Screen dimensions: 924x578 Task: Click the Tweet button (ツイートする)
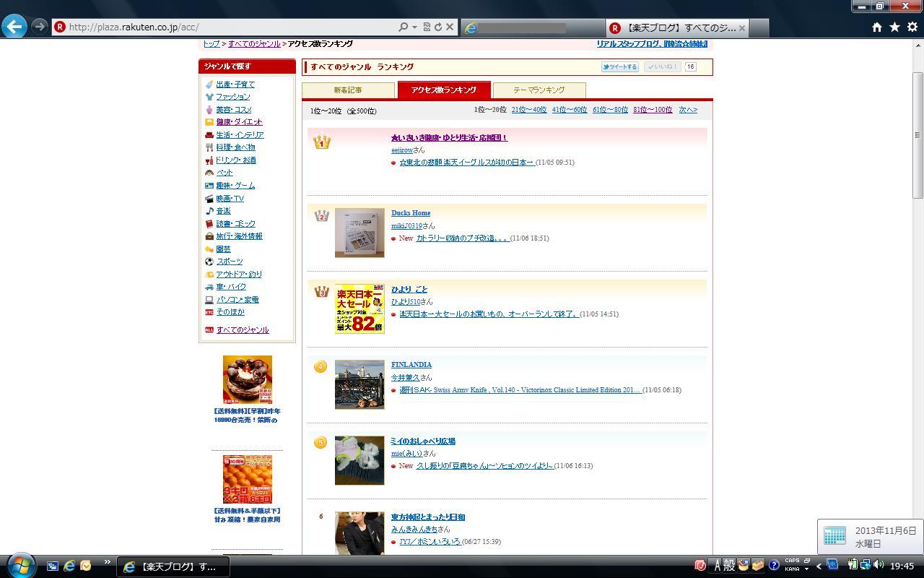pos(620,66)
